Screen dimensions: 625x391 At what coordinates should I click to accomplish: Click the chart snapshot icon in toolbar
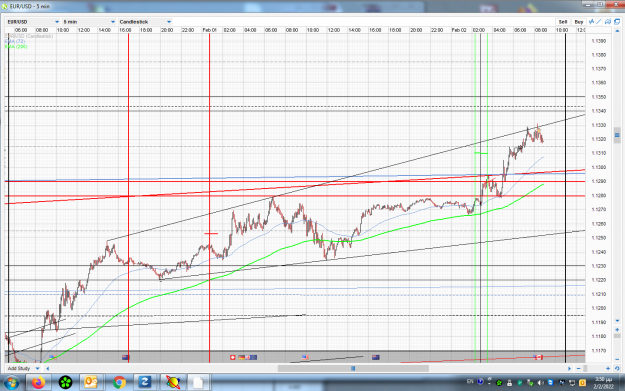pos(608,22)
